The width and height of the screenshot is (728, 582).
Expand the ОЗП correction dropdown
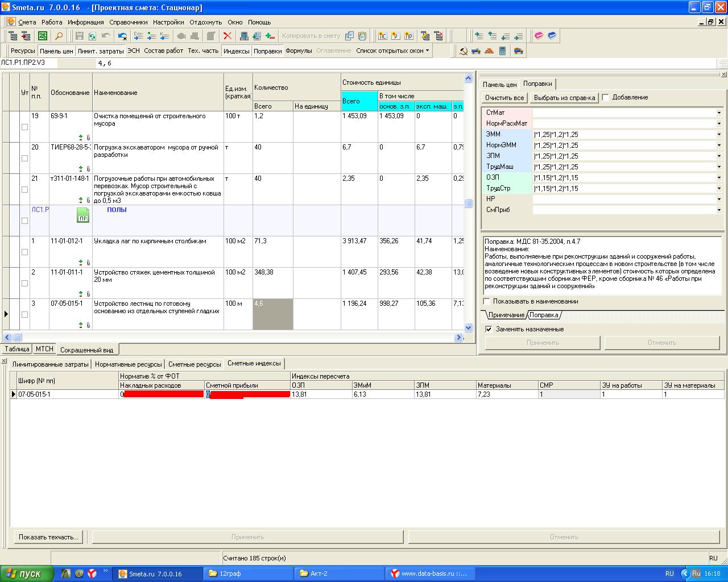coord(719,178)
